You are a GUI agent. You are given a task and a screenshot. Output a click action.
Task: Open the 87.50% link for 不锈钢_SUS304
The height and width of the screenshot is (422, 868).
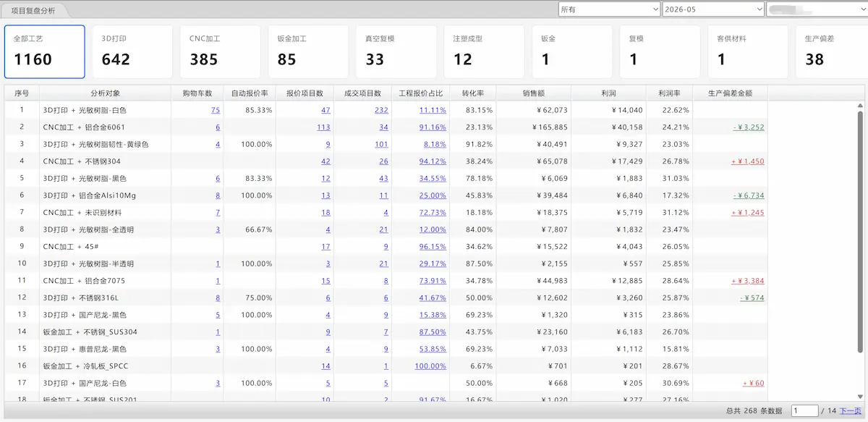tap(433, 332)
